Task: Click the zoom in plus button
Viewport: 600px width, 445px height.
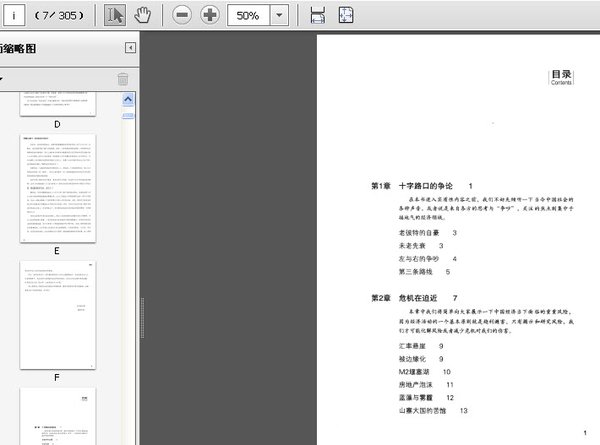Action: tap(210, 15)
